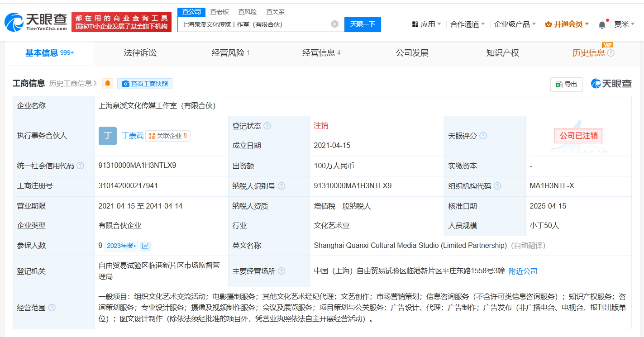This screenshot has width=644, height=337.
Task: Clear the search box with X icon
Action: [x=335, y=24]
